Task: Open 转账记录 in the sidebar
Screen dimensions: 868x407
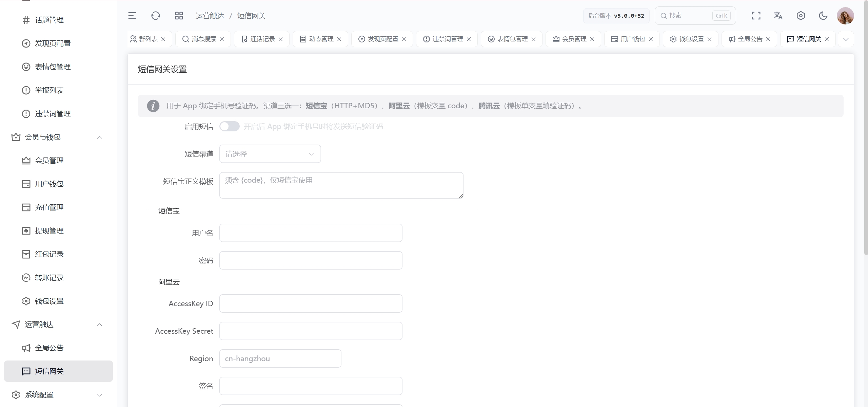Action: [x=58, y=278]
